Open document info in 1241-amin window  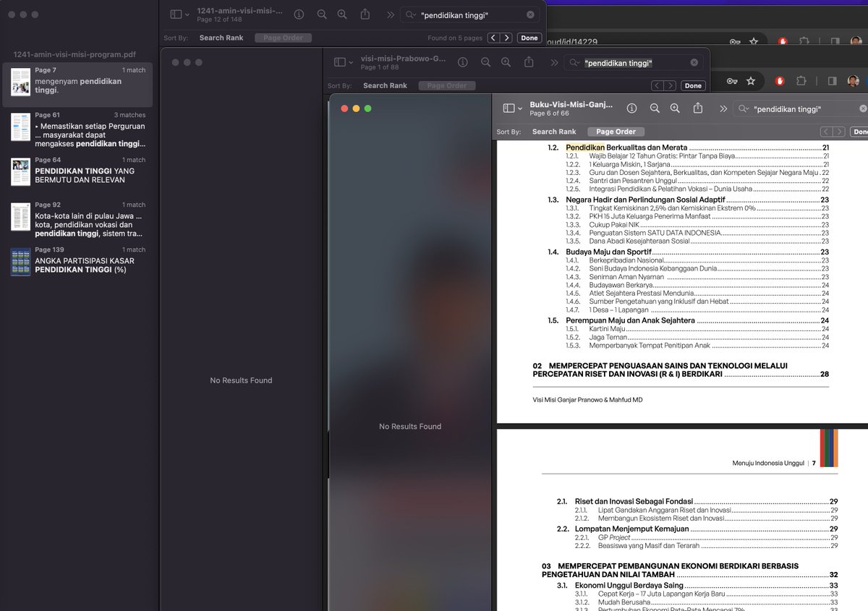coord(299,14)
